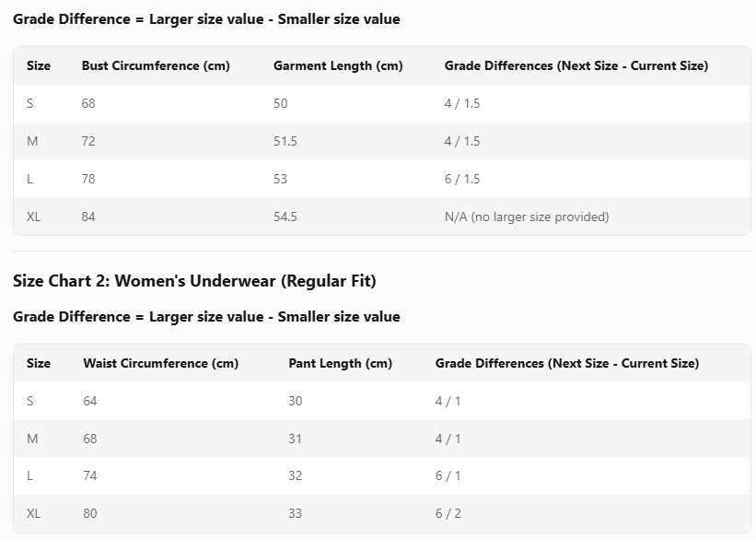This screenshot has width=756, height=539.
Task: Select the waist circumference 74 cell
Action: (x=90, y=476)
